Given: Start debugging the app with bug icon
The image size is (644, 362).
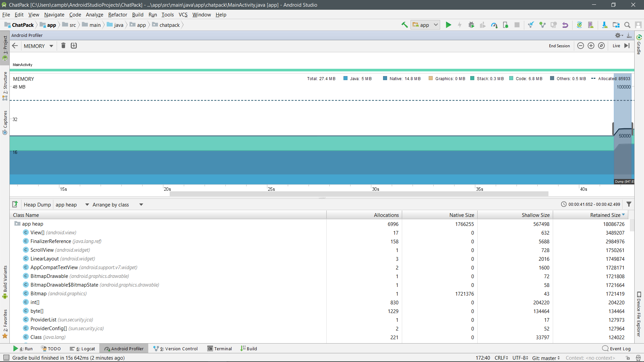Looking at the screenshot, I should (x=471, y=25).
